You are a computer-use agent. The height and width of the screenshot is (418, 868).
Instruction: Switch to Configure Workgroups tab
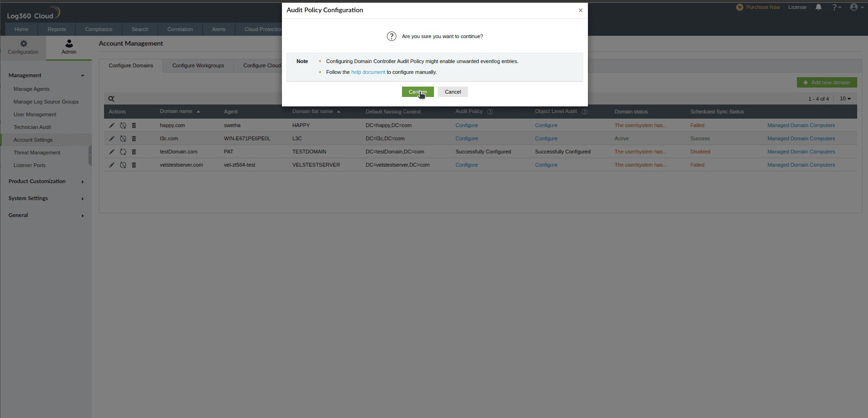click(x=198, y=65)
